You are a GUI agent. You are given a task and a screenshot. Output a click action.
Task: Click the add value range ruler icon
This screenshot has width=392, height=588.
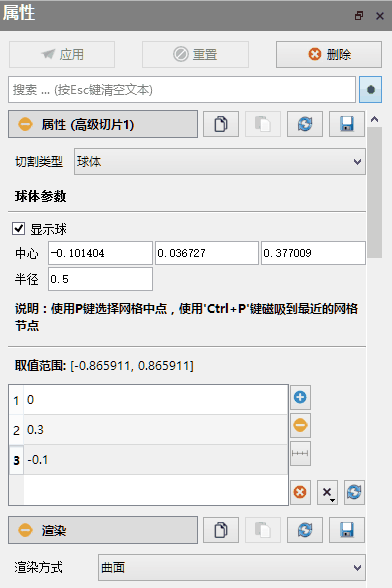pyautogui.click(x=300, y=453)
